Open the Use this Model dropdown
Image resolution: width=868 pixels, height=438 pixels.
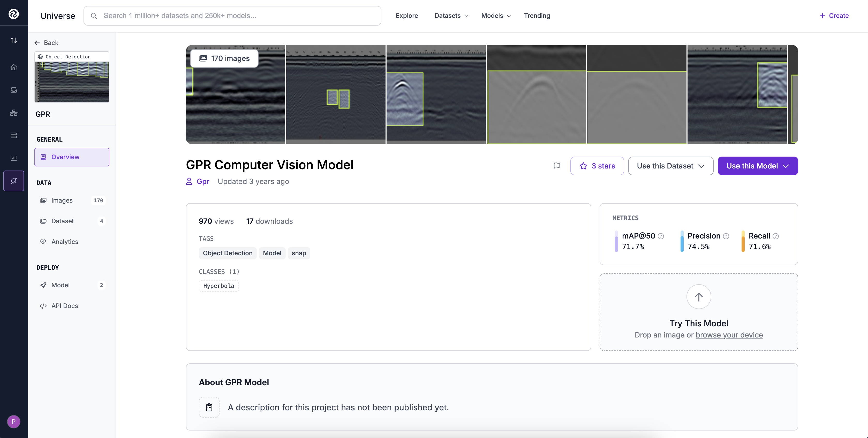coord(758,166)
